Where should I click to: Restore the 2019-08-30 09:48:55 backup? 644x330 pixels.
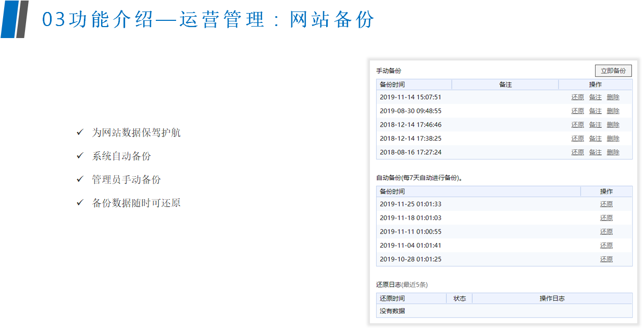577,111
